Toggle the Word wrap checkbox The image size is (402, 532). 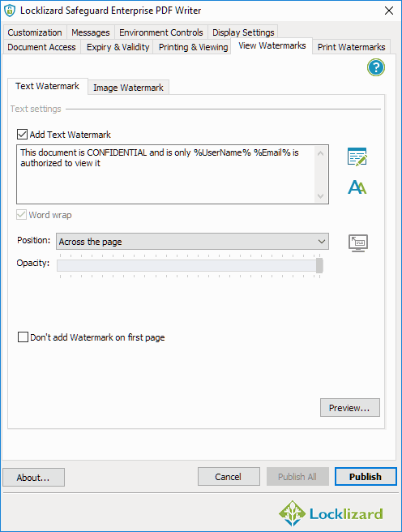21,215
